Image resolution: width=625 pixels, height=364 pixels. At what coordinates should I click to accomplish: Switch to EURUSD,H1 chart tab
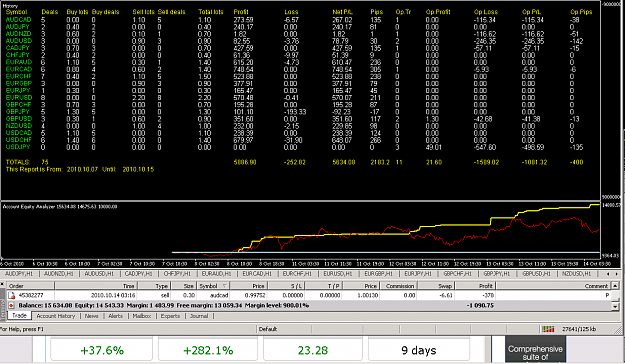pyautogui.click(x=338, y=274)
